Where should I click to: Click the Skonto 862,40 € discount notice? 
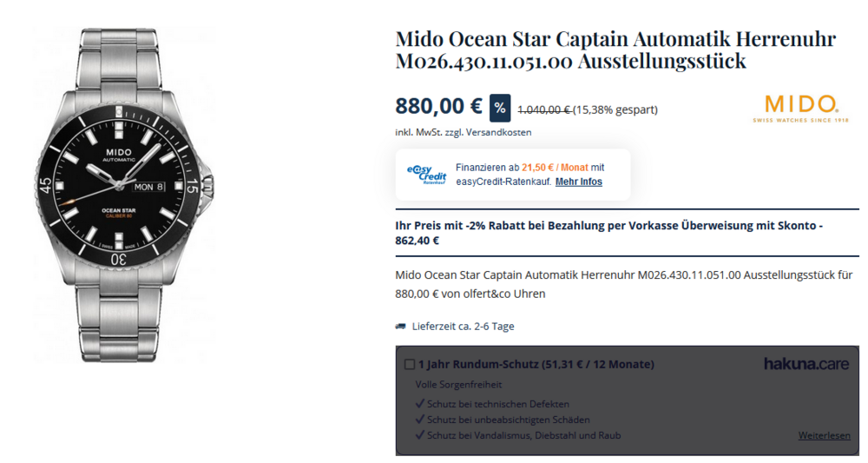tap(608, 233)
